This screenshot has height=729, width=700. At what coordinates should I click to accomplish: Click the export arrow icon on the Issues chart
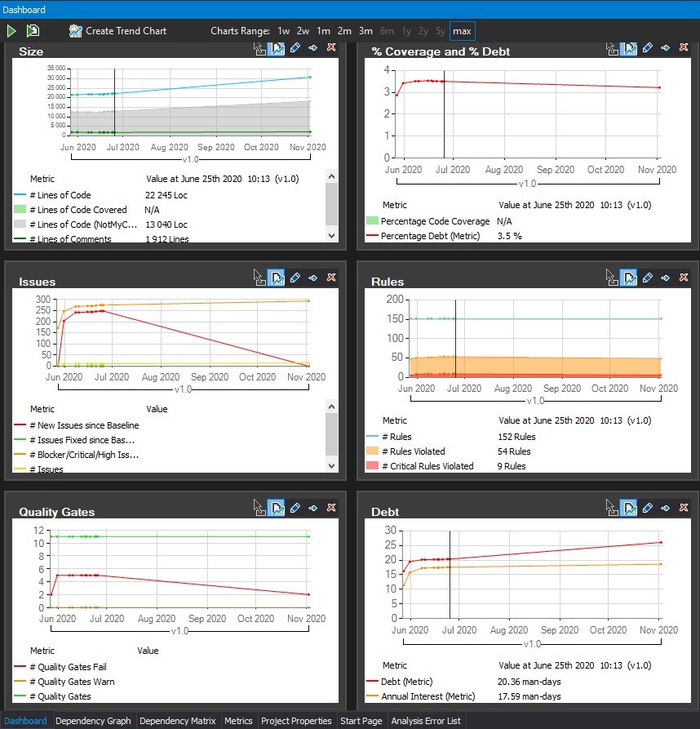coord(313,278)
